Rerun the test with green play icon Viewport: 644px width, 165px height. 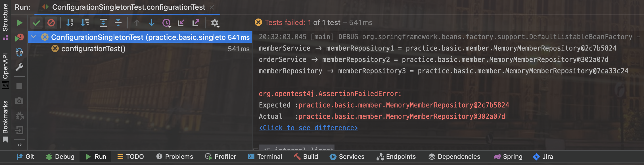click(19, 23)
